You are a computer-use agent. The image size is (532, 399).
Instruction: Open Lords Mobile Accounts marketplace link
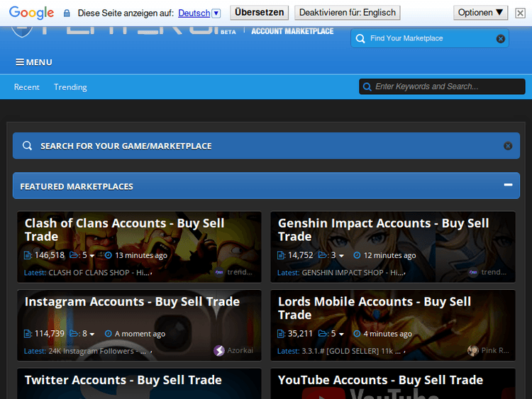tap(374, 308)
